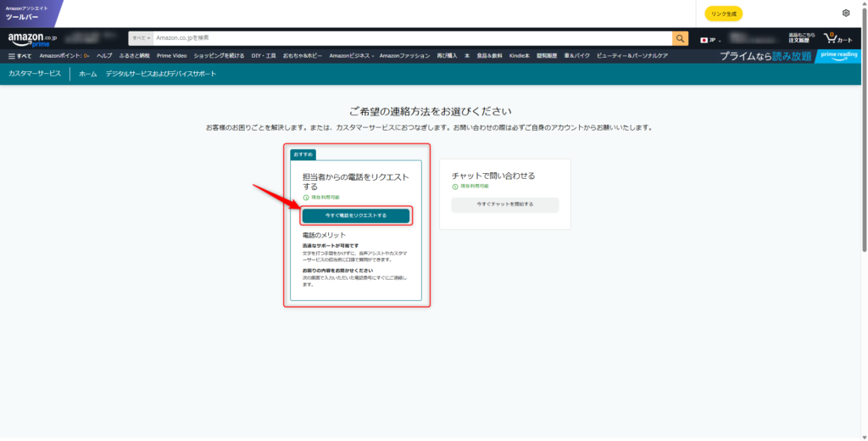Viewport: 868px width, 441px height.
Task: Select デジタルサービスおよびデバイスサポート tab
Action: (161, 74)
